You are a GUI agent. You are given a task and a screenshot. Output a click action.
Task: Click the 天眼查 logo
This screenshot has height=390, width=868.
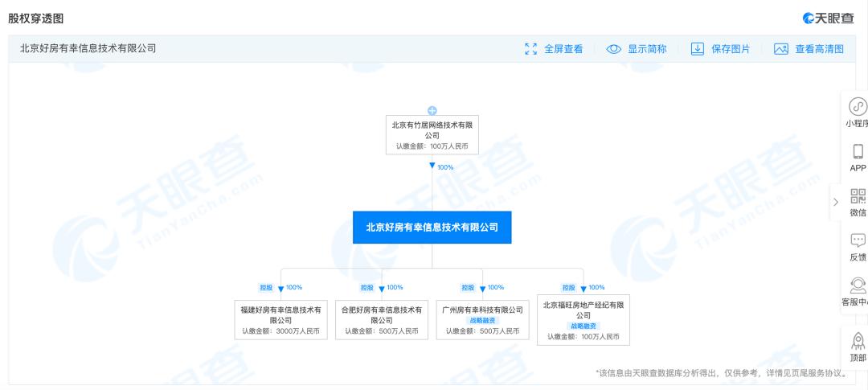[828, 18]
